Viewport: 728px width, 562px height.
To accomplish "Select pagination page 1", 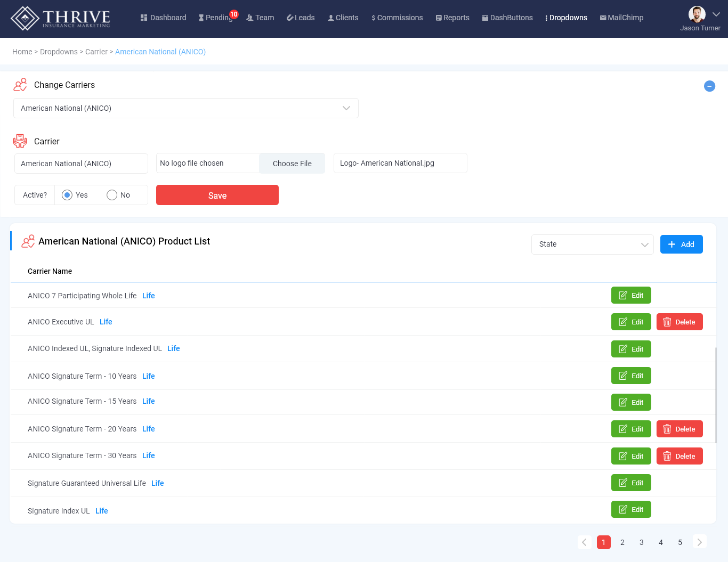I will tap(603, 542).
